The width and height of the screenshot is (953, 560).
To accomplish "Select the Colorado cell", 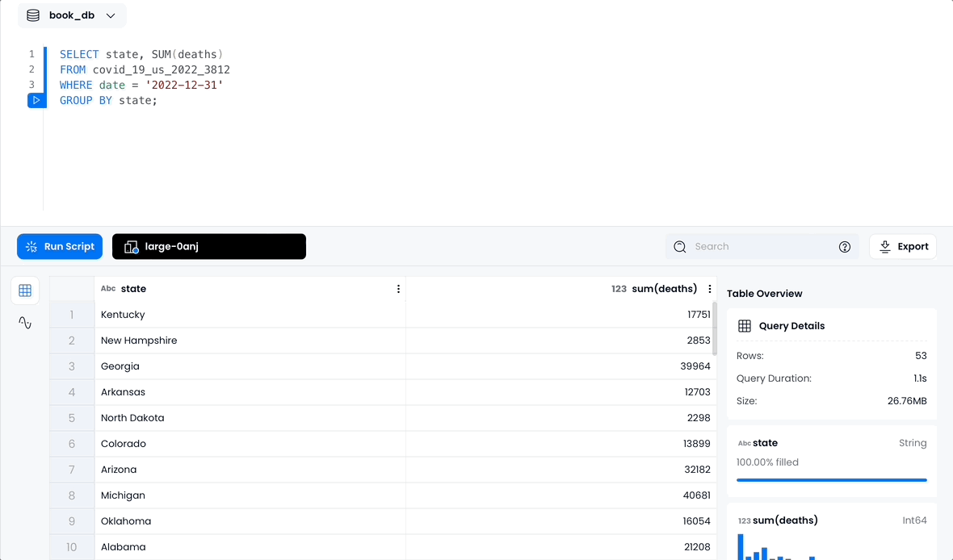I will (250, 444).
